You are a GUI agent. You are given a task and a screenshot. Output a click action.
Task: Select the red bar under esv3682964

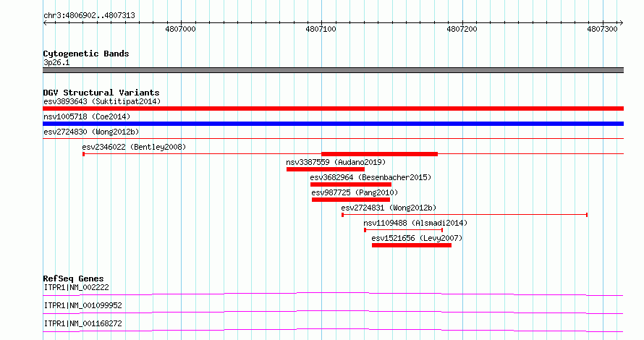(x=351, y=184)
